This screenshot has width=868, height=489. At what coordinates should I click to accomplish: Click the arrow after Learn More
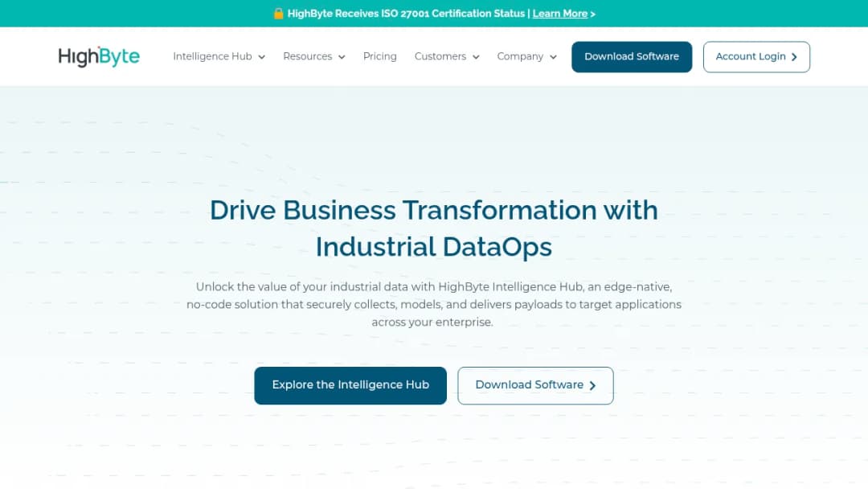click(593, 14)
